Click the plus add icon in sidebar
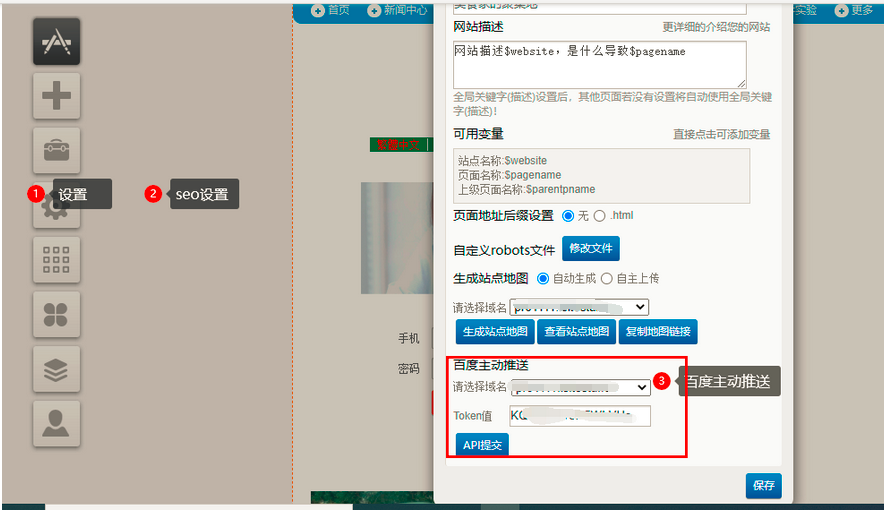This screenshot has width=884, height=511. pyautogui.click(x=56, y=97)
